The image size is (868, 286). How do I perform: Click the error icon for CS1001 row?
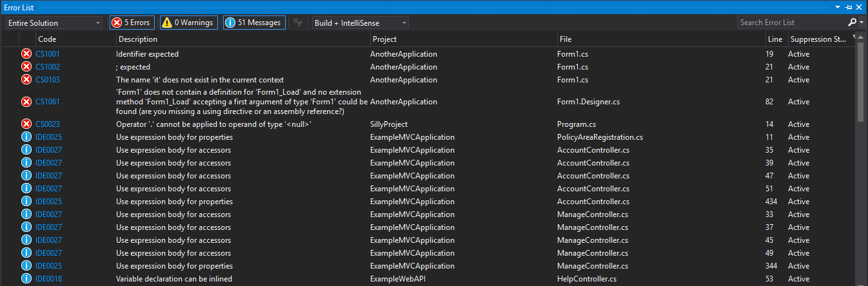pyautogui.click(x=26, y=54)
